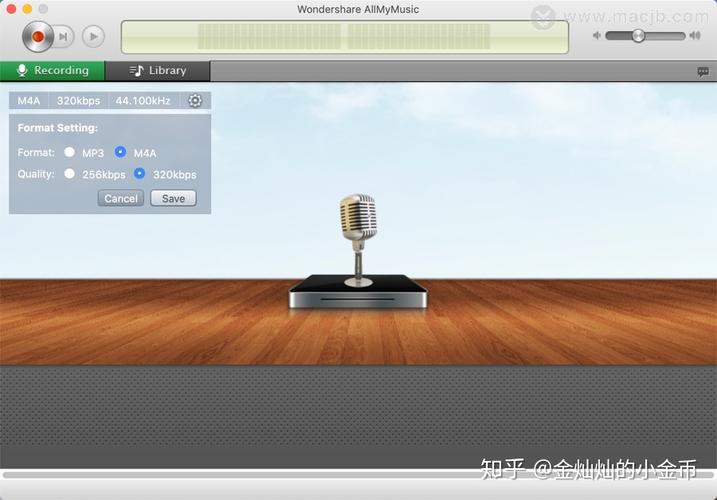Viewport: 717px width, 500px height.
Task: Save the format settings
Action: click(173, 198)
